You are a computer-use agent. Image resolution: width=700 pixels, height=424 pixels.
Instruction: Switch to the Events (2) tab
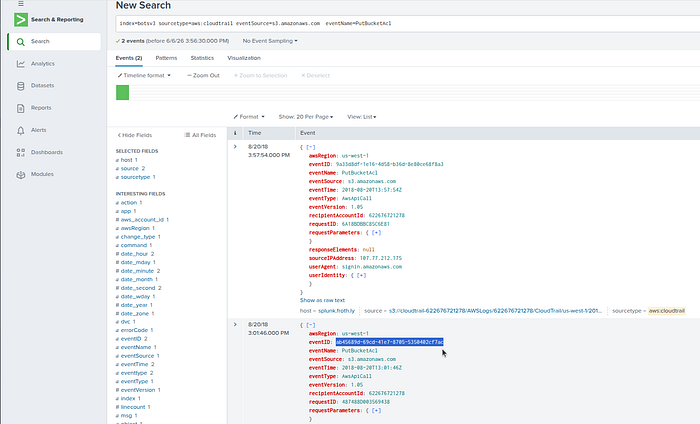click(129, 58)
